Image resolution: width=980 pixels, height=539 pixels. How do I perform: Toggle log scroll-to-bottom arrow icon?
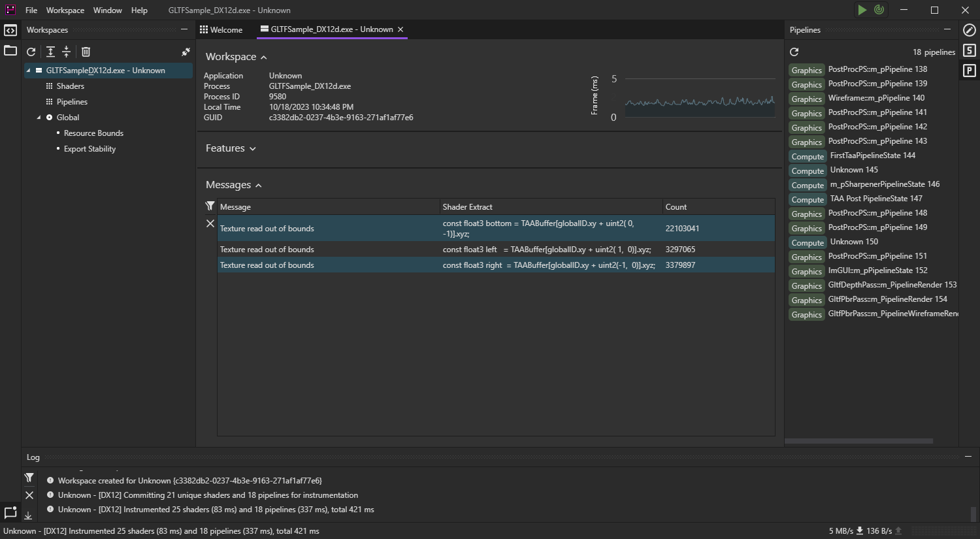coord(29,515)
